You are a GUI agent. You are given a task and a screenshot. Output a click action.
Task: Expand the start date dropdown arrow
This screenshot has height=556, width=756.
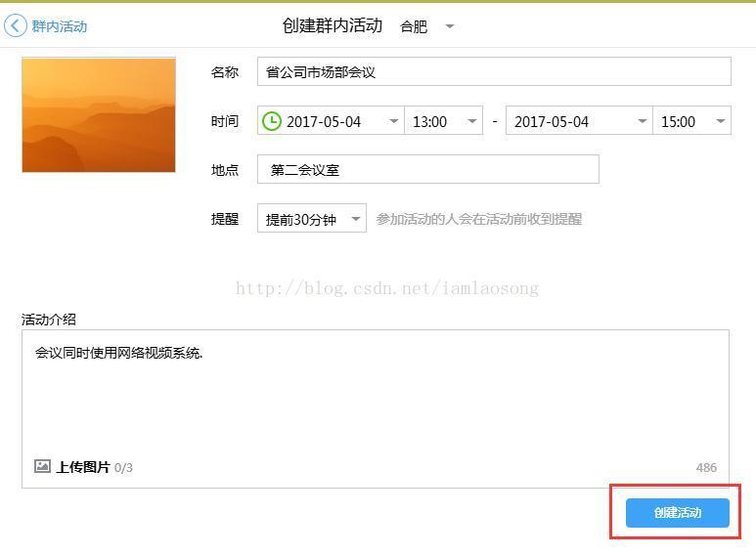click(x=393, y=121)
